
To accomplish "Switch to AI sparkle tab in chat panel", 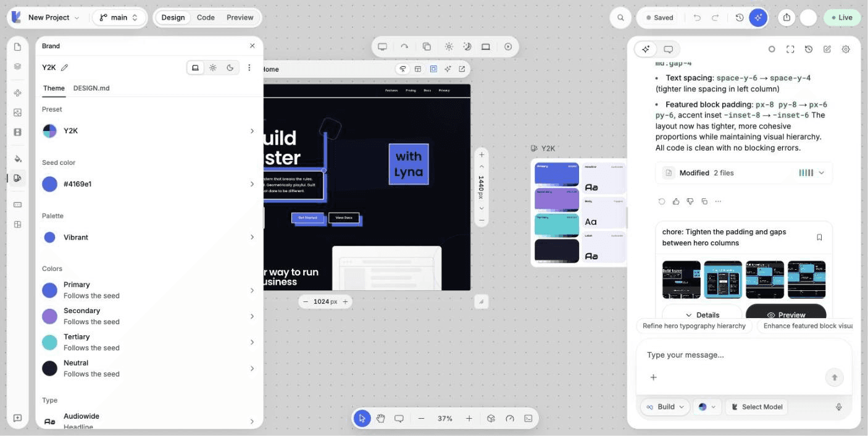I will pos(646,49).
